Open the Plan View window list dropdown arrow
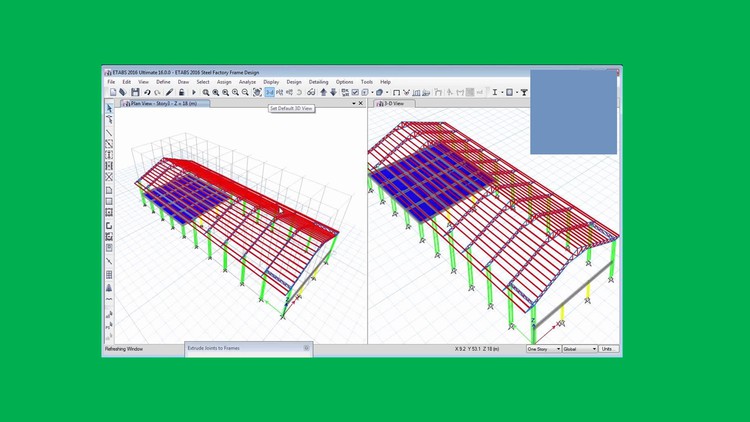Image resolution: width=750 pixels, height=422 pixels. tap(354, 103)
